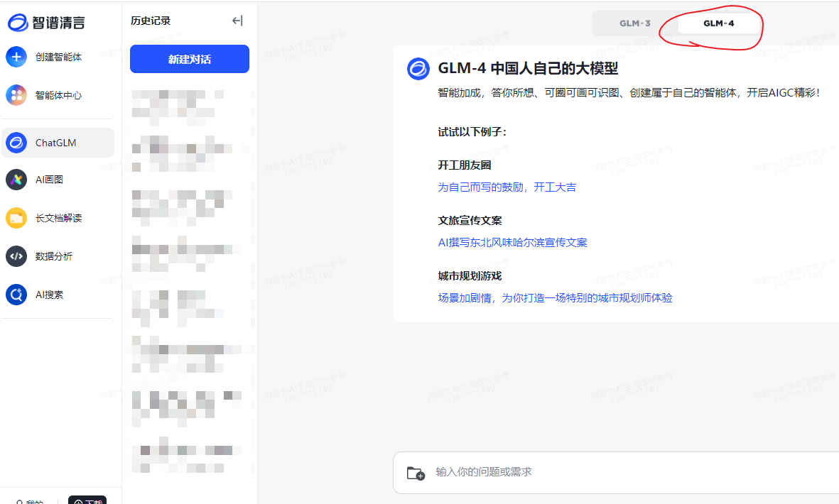Click the 历史记录 heading
The height and width of the screenshot is (504, 839).
point(151,21)
